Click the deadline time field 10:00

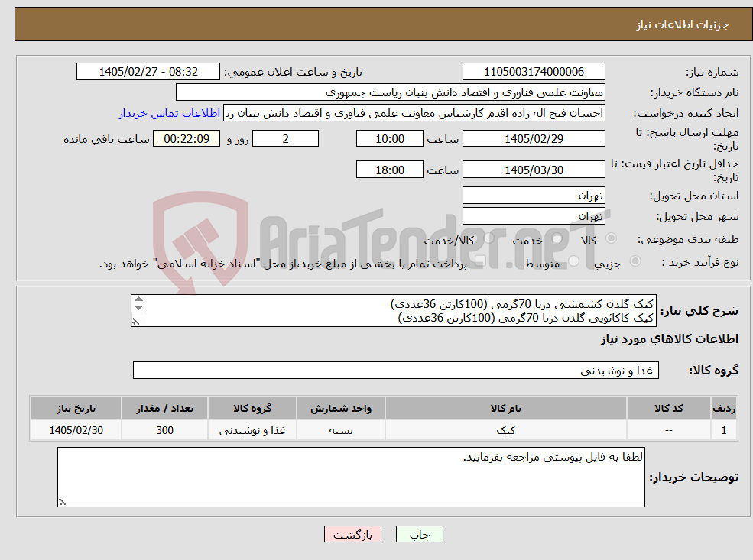click(x=389, y=139)
